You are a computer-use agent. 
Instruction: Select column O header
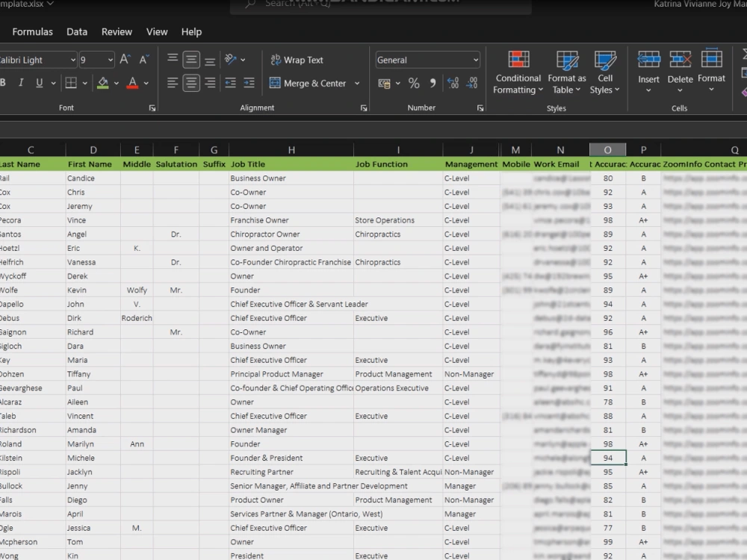(607, 150)
